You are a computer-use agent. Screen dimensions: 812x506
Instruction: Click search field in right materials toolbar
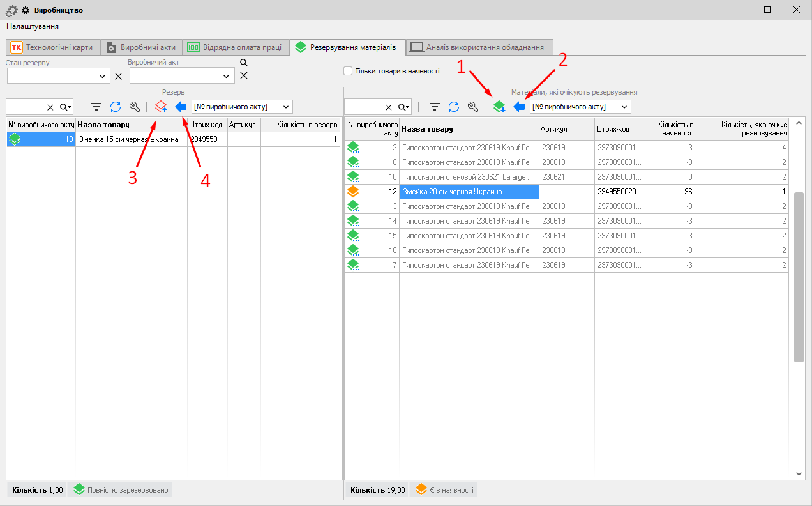pos(363,107)
